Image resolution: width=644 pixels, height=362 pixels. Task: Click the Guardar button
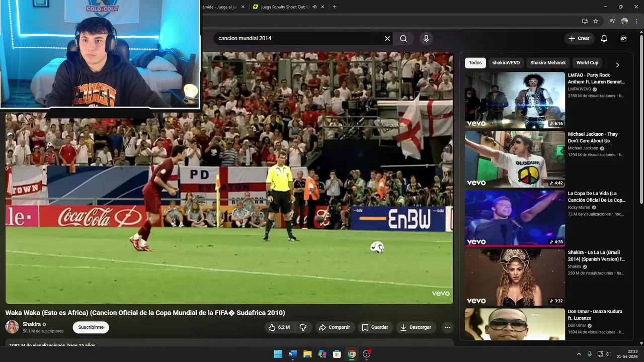tap(375, 327)
